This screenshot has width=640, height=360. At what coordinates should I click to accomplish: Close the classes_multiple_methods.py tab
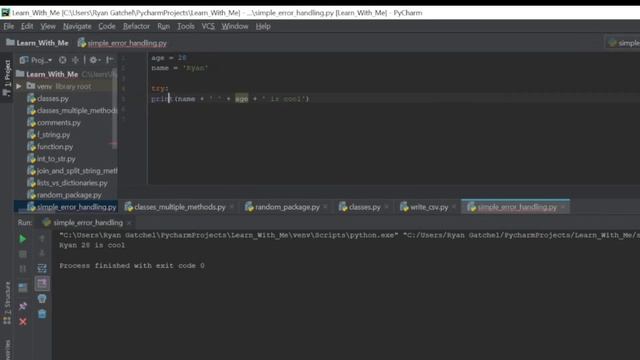tap(232, 207)
